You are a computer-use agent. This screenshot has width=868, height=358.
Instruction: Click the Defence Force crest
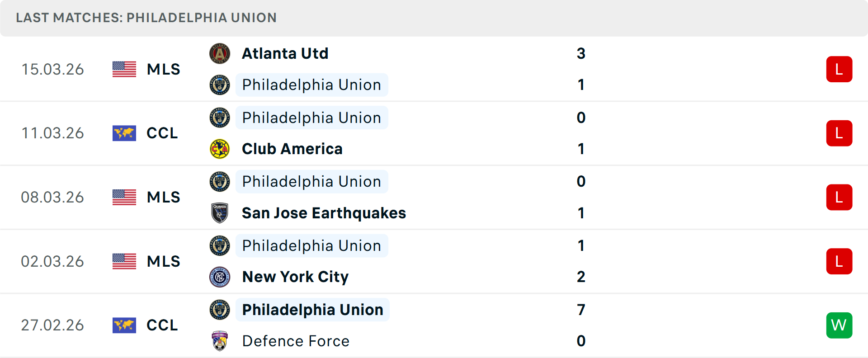(x=220, y=341)
